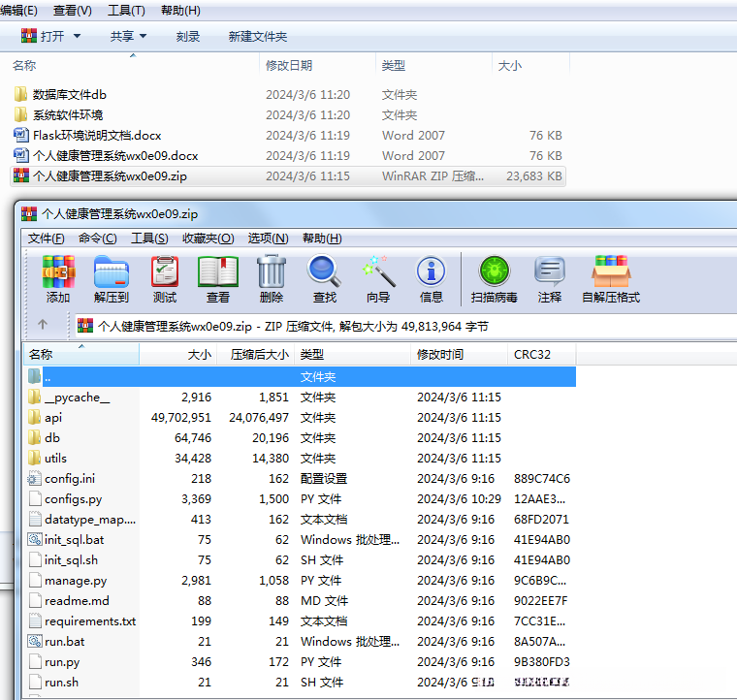Select the api folder icon
737x700 pixels.
34,418
